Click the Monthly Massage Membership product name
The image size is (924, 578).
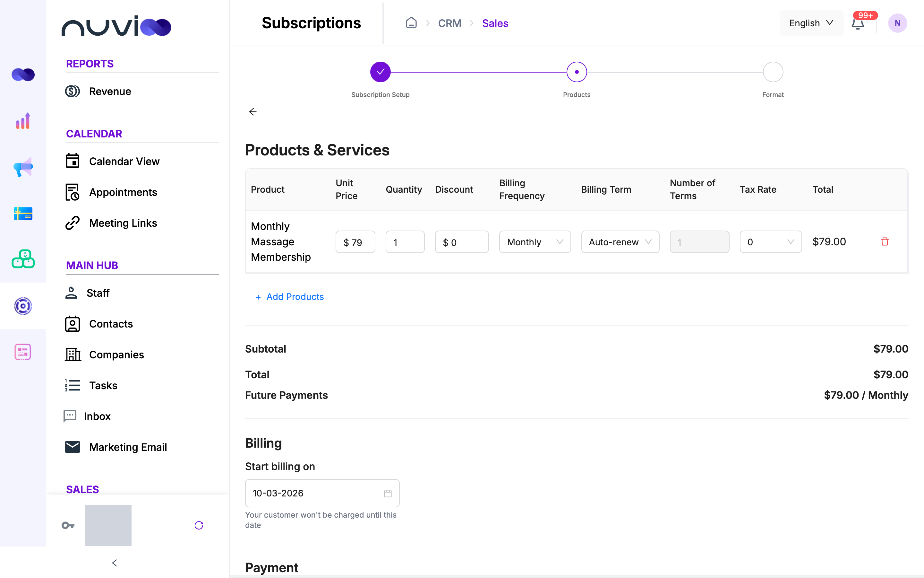click(281, 241)
